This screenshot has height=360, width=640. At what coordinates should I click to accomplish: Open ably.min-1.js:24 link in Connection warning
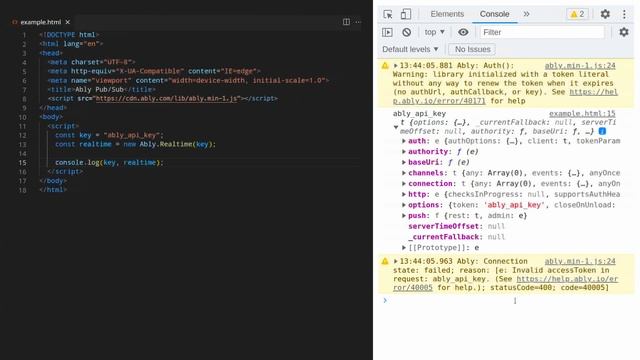[x=580, y=261]
